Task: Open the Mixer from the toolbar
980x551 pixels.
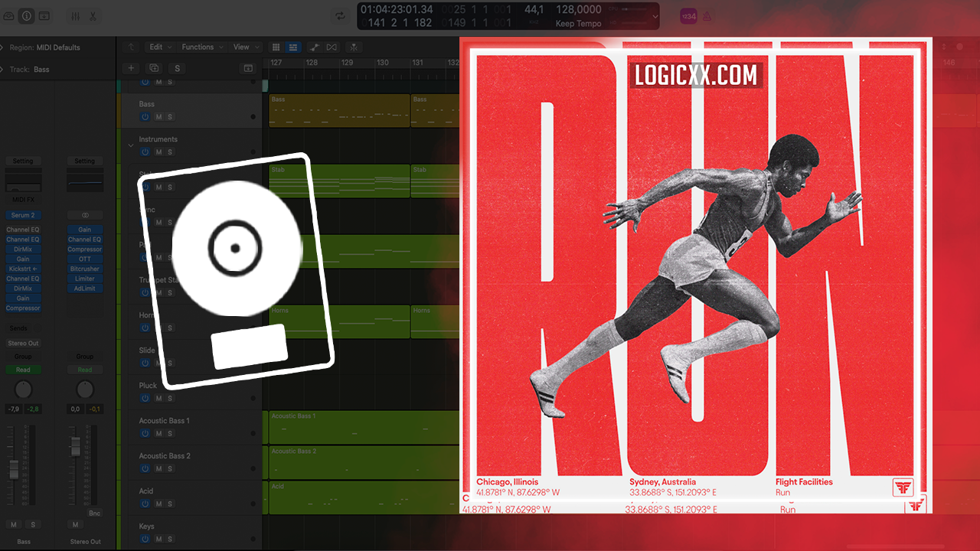Action: (75, 16)
